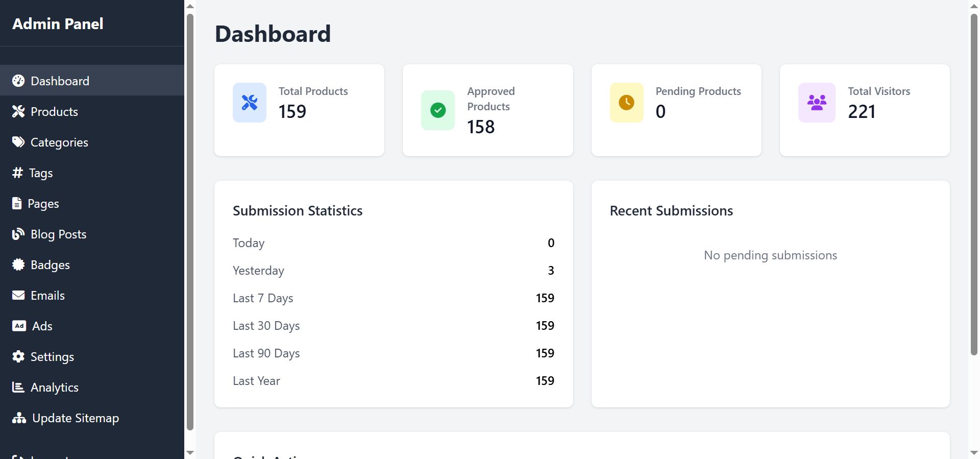Screen dimensions: 980x459
Task: Open the Pages menu item
Action: [43, 203]
